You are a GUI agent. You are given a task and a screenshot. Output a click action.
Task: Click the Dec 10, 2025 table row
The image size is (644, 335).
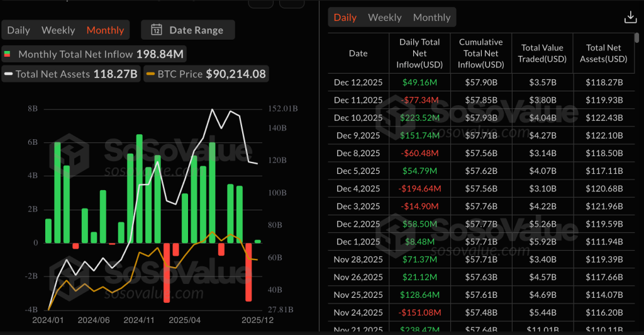[481, 118]
